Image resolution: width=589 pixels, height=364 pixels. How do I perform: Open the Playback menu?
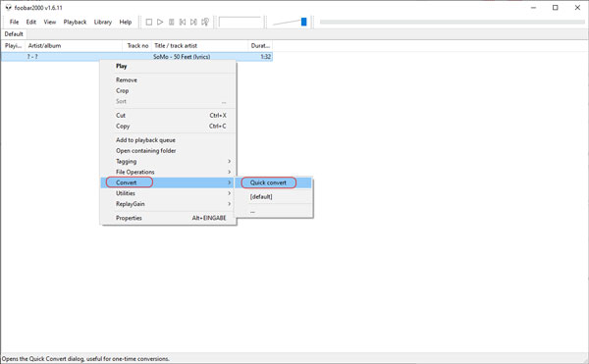pos(75,23)
